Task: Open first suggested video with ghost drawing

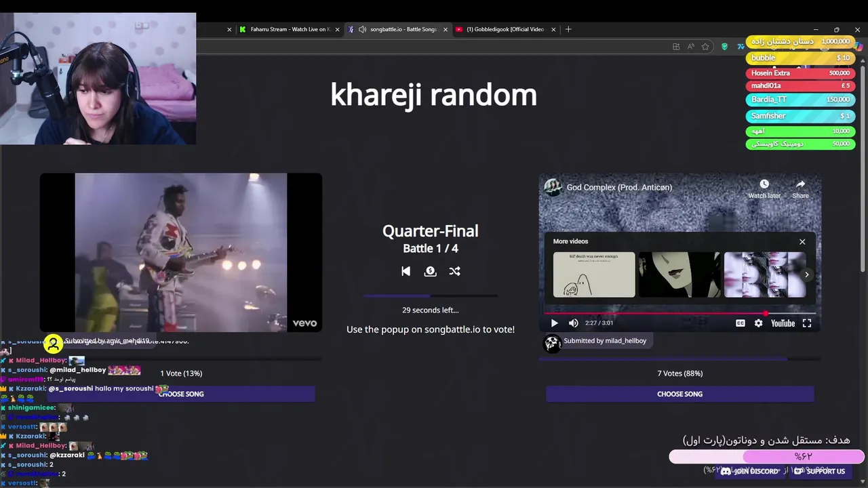Action: (594, 274)
